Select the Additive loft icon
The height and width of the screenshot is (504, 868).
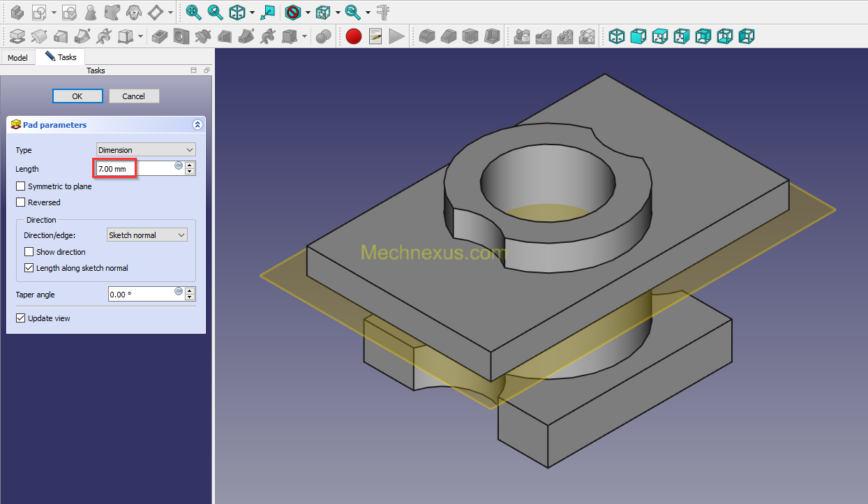[61, 36]
